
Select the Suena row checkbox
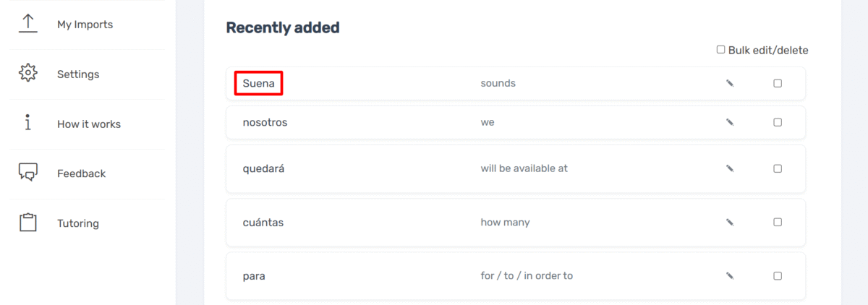[778, 83]
